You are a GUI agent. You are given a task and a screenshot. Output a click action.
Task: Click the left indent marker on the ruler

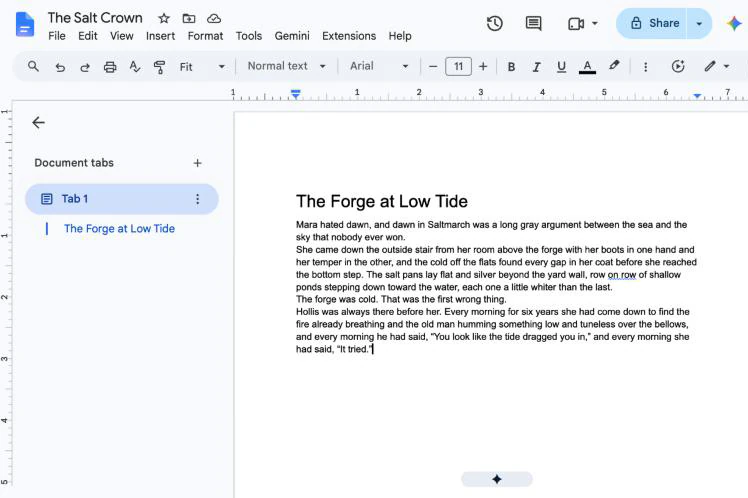pos(296,94)
